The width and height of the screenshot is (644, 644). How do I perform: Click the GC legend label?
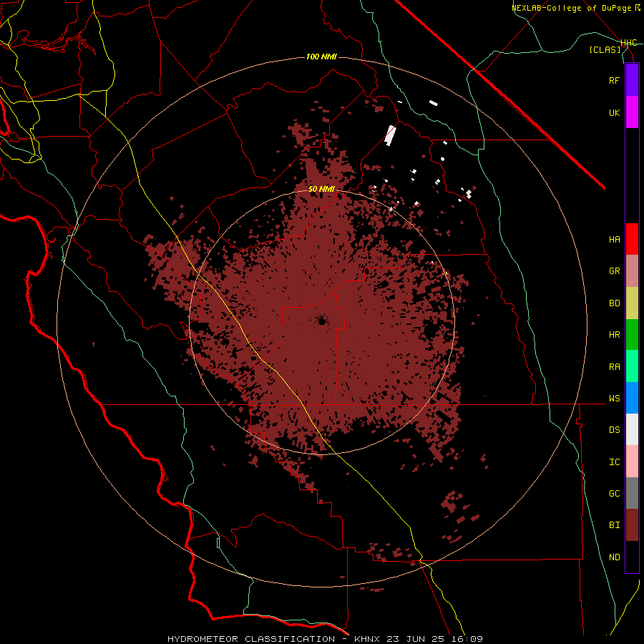click(614, 493)
